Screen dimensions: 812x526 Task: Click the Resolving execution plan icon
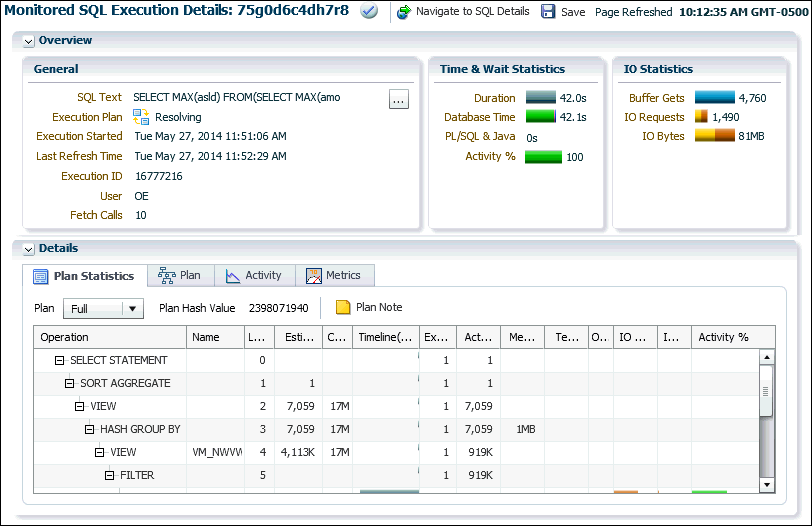pos(142,117)
